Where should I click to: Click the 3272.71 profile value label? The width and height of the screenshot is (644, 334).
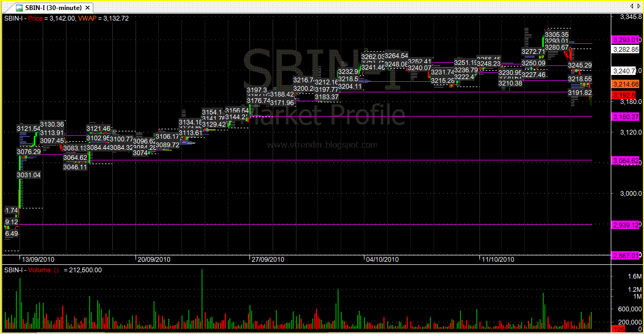pyautogui.click(x=533, y=51)
